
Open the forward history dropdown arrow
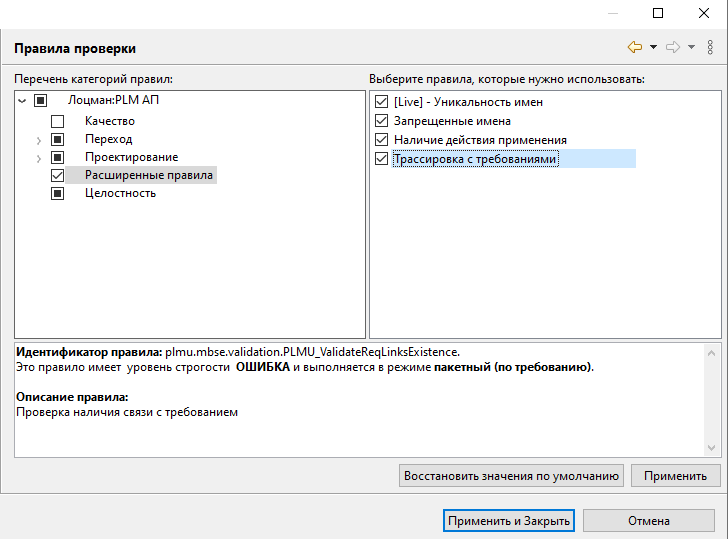point(691,47)
